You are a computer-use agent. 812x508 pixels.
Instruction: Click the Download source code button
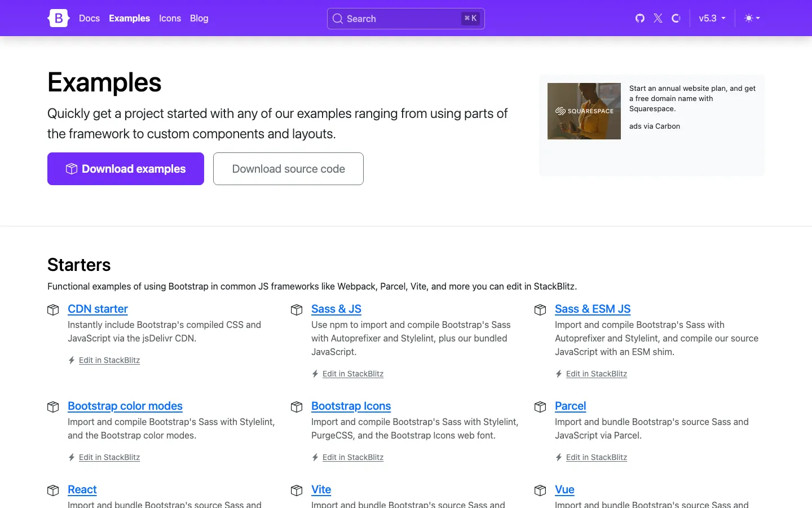288,169
